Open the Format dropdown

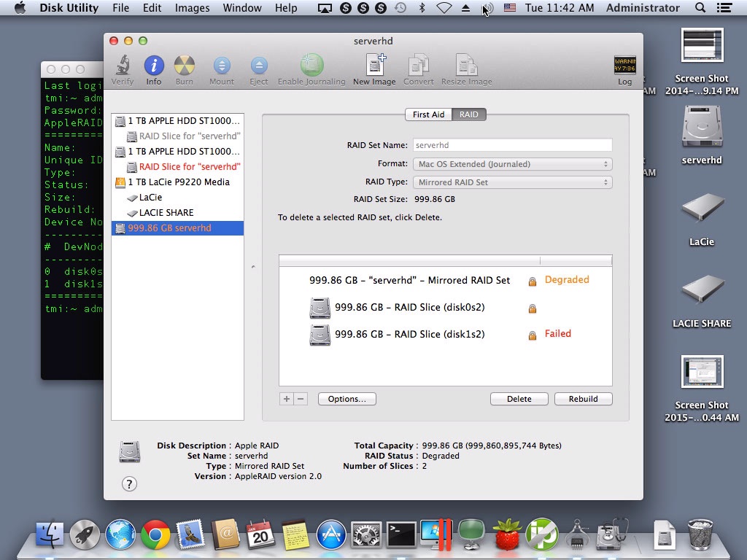point(512,164)
